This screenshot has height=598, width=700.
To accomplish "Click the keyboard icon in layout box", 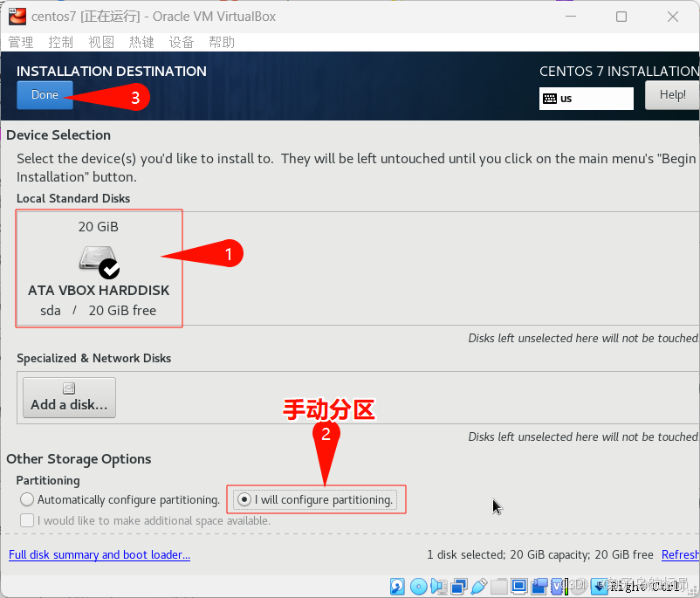I will 550,99.
